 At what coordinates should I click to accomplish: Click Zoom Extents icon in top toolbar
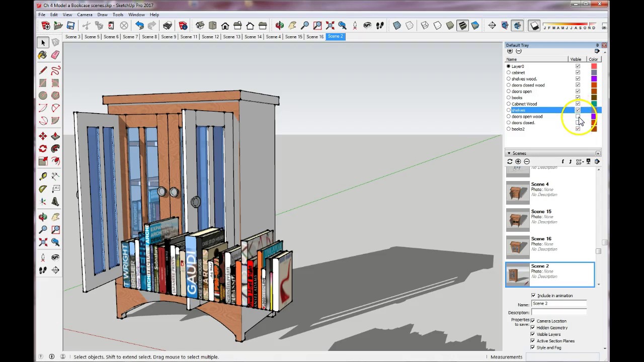330,26
